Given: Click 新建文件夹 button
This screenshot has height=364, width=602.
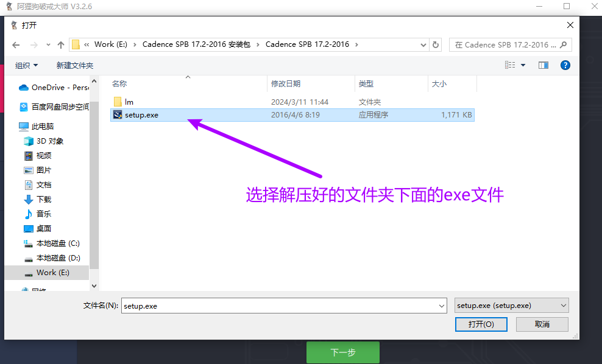Looking at the screenshot, I should 75,66.
